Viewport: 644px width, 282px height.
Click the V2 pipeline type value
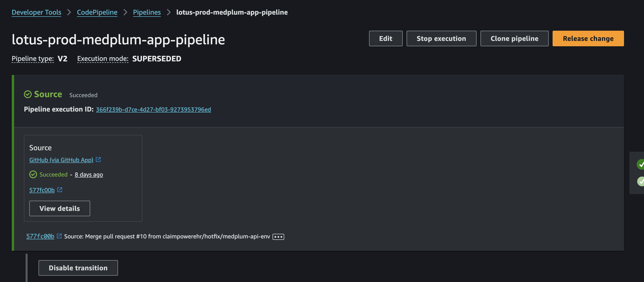(62, 59)
